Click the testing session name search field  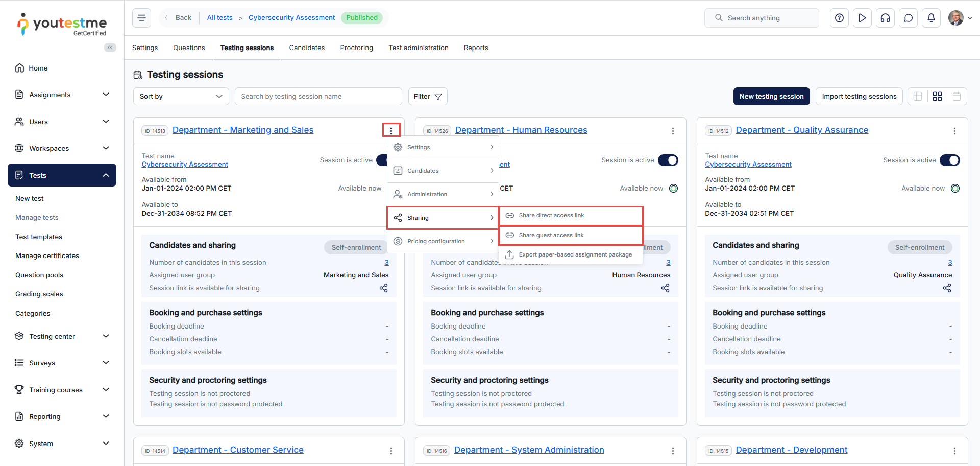(x=318, y=97)
